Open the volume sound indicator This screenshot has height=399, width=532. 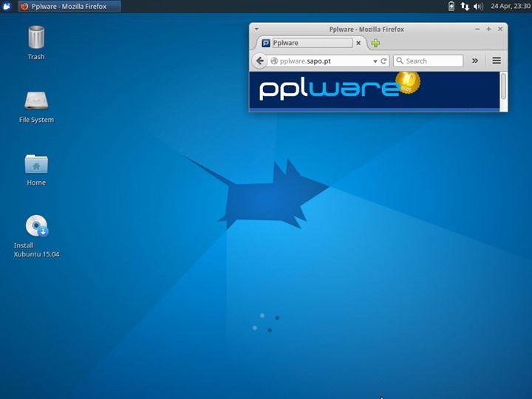tap(478, 6)
